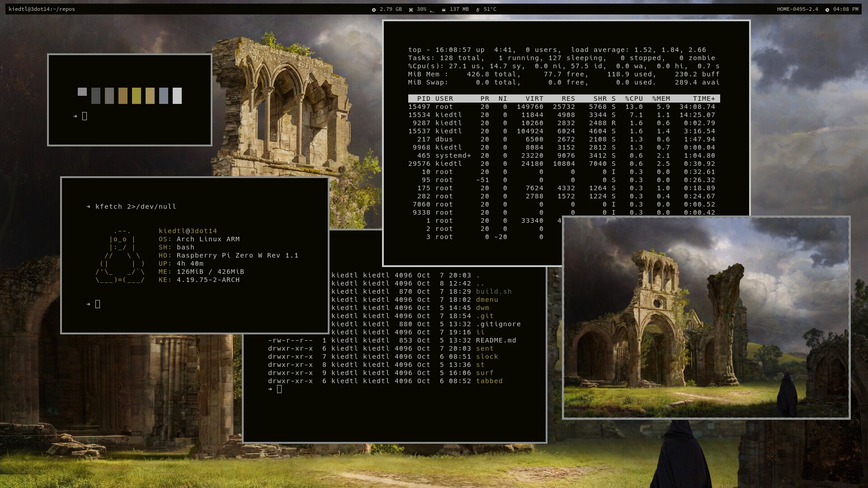868x488 pixels.
Task: Click the HOME-0495-2.4 network name
Action: pyautogui.click(x=797, y=9)
